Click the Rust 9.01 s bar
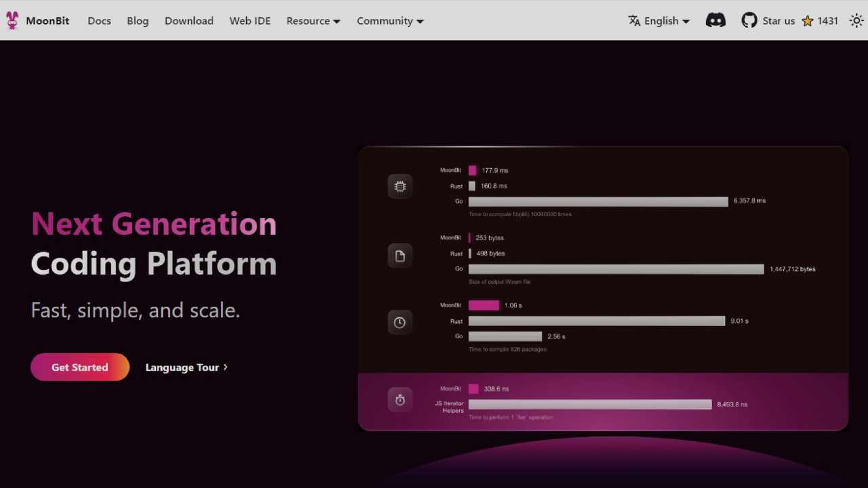The height and width of the screenshot is (488, 868). point(597,321)
